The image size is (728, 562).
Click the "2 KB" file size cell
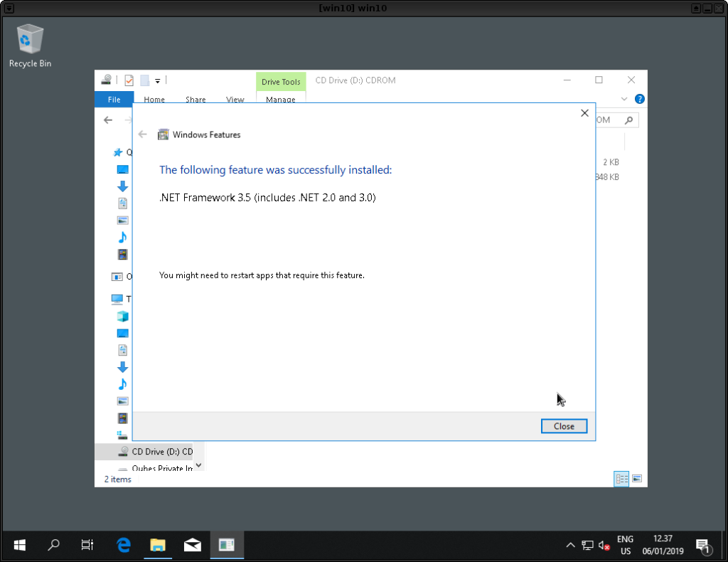611,162
